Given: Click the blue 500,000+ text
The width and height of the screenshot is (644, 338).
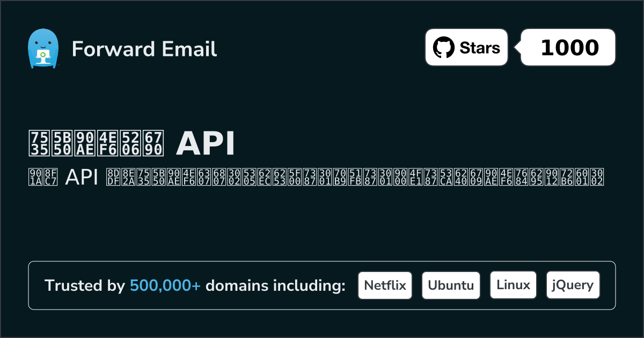Looking at the screenshot, I should click(x=165, y=286).
